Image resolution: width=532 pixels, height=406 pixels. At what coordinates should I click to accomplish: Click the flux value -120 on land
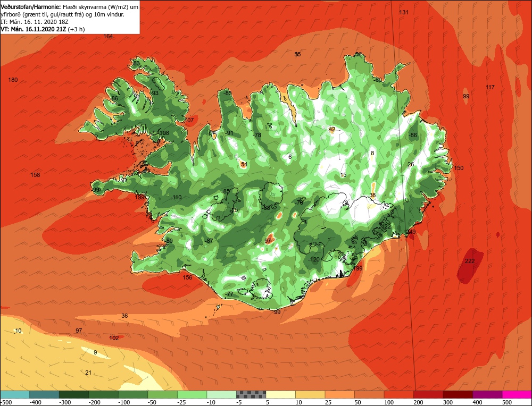314,260
